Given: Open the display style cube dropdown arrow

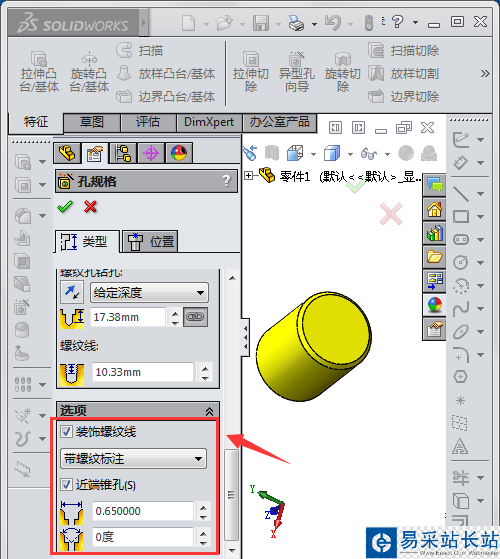Looking at the screenshot, I should (350, 154).
